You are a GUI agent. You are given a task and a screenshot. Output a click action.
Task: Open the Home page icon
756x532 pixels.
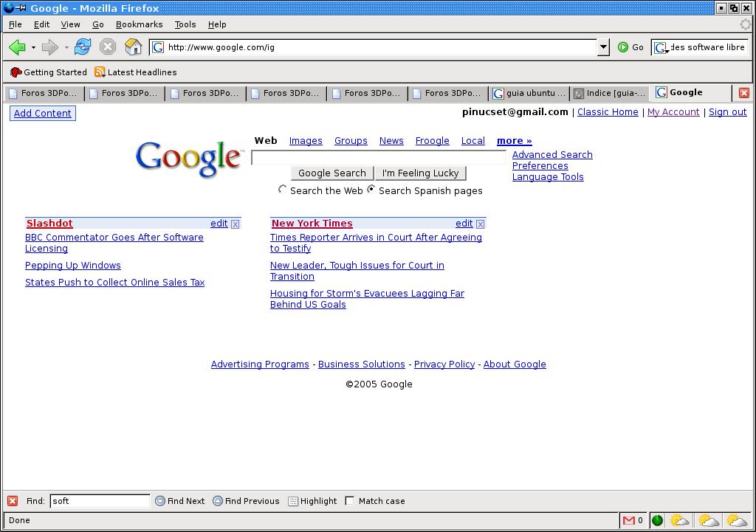pyautogui.click(x=133, y=46)
